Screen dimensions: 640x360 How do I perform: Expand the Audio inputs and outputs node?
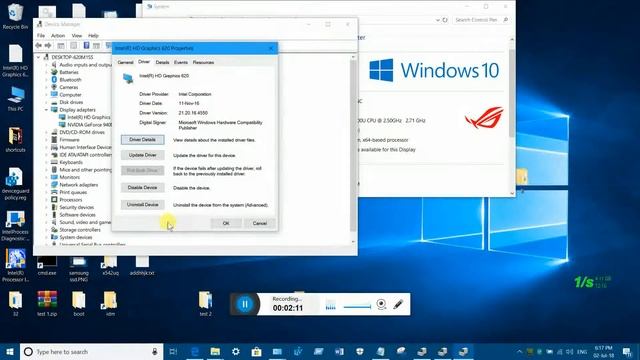point(47,65)
